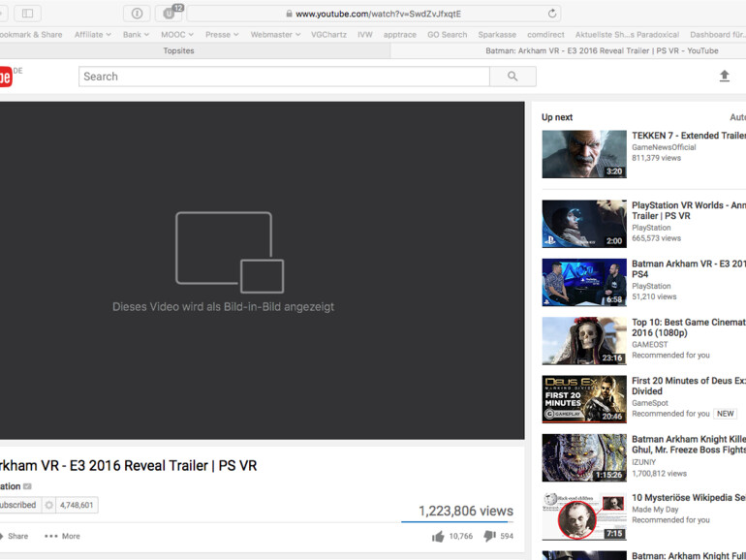This screenshot has height=560, width=746.
Task: Click the YouTube logo
Action: click(x=5, y=77)
